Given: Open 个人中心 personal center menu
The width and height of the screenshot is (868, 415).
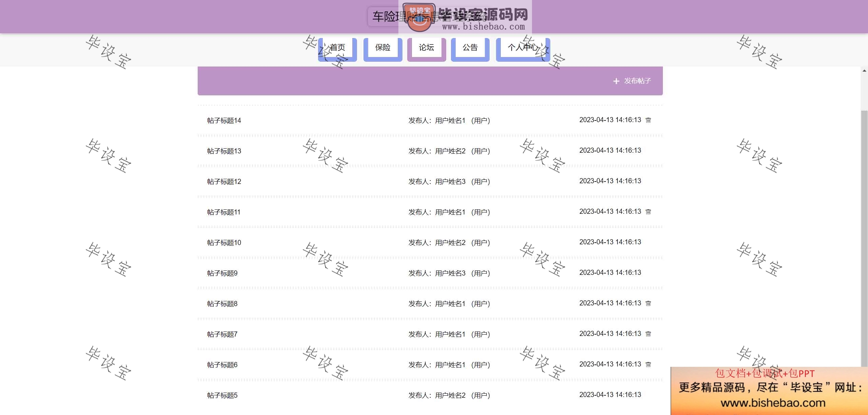Looking at the screenshot, I should click(x=522, y=48).
